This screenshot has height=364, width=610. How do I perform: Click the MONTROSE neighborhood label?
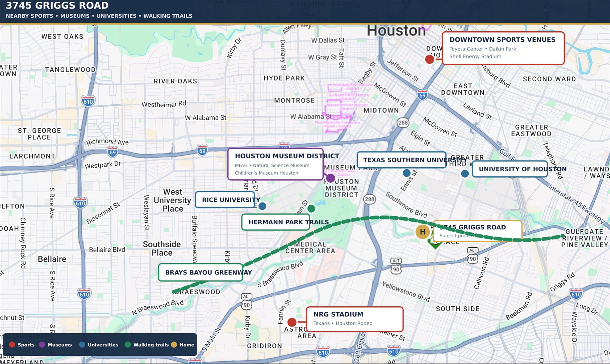294,100
